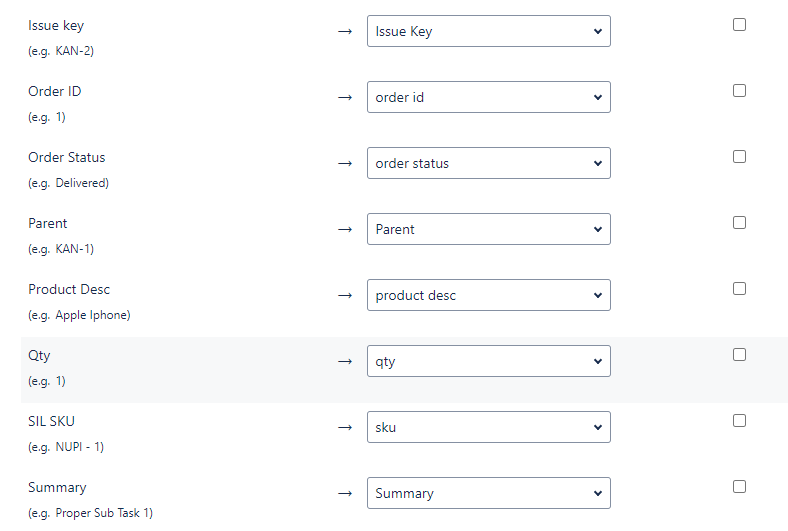Expand the Parent mapping dropdown
Viewport: 788px width, 531px height.
click(488, 229)
